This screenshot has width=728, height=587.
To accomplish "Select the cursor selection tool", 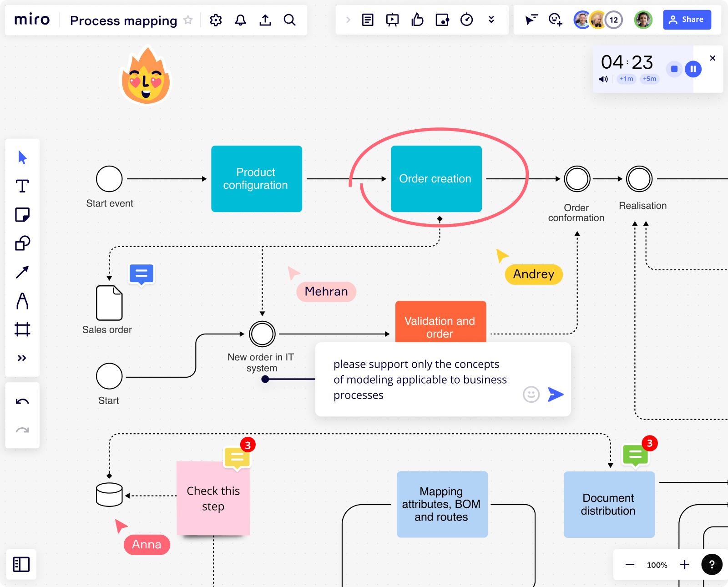I will point(22,157).
